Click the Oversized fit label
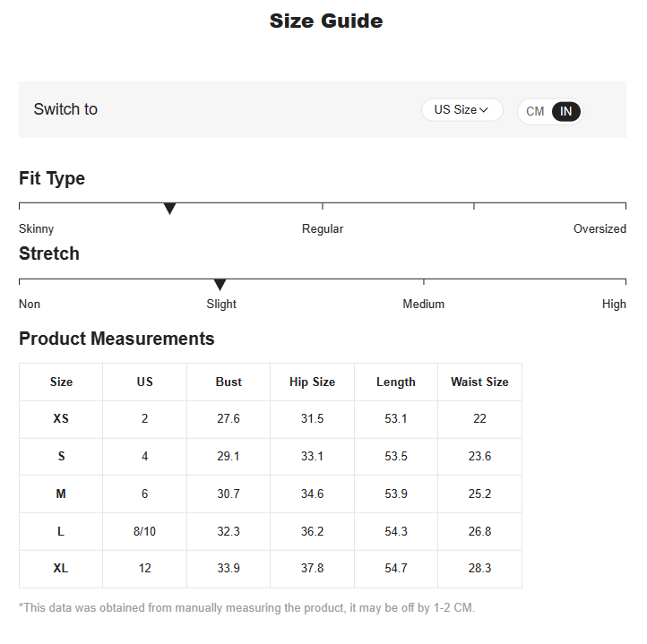Screen dimensions: 647x644 click(x=600, y=228)
